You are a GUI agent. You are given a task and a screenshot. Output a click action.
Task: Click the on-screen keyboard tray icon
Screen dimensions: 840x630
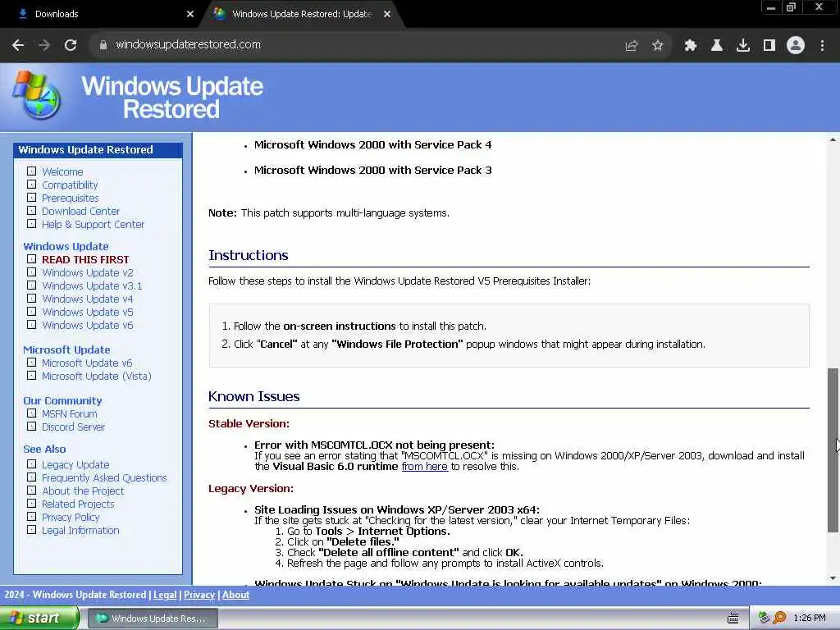point(733,619)
